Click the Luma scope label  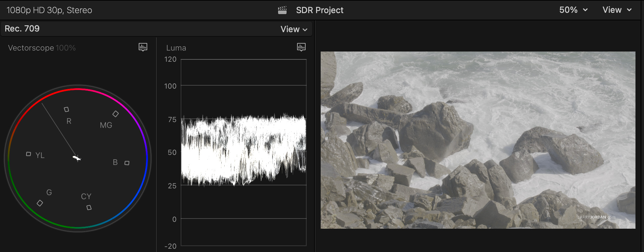(176, 48)
